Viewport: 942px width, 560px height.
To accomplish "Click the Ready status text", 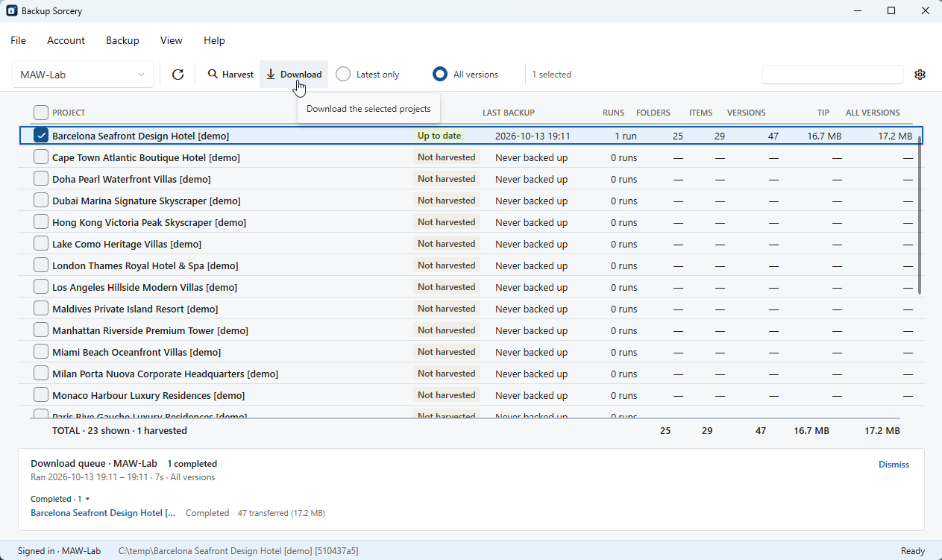I will [x=913, y=551].
